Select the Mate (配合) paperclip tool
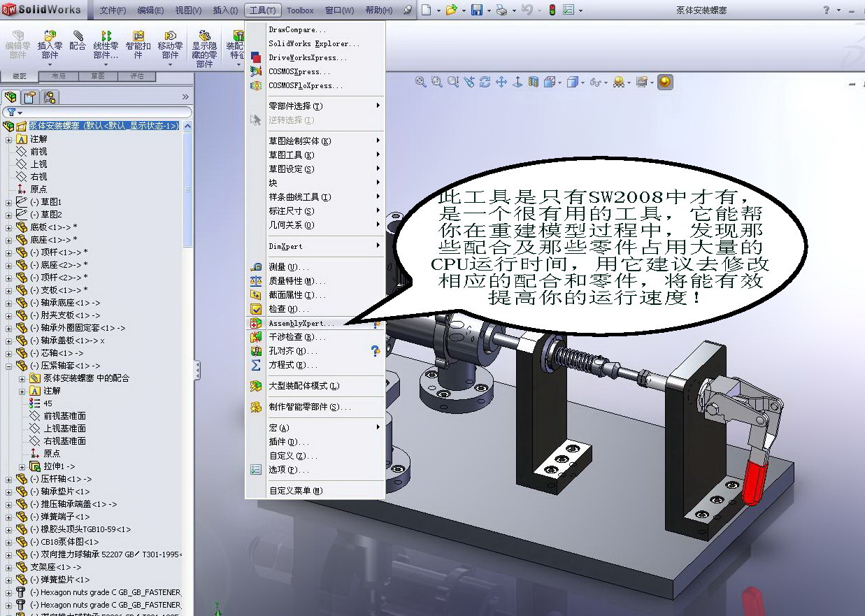The image size is (865, 616). tap(78, 36)
